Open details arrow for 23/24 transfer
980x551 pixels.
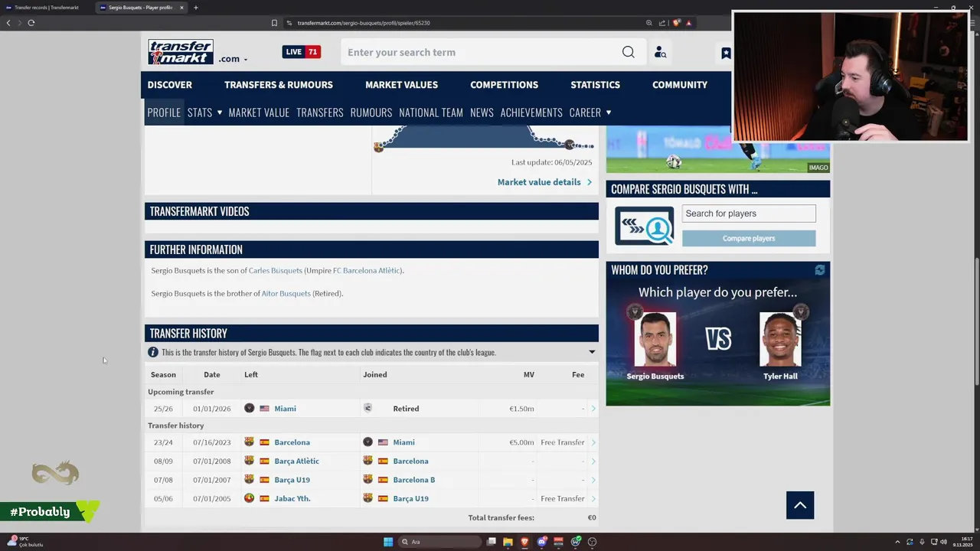coord(593,442)
